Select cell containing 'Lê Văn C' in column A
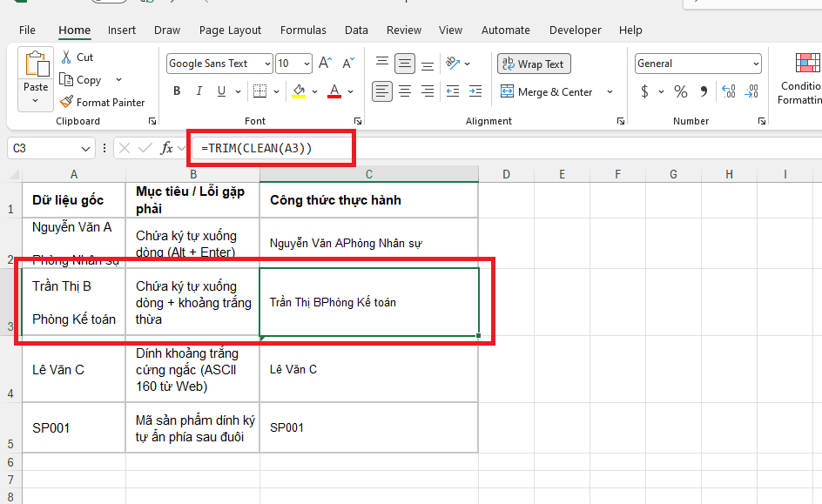Screen dimensions: 822x504 click(x=74, y=369)
